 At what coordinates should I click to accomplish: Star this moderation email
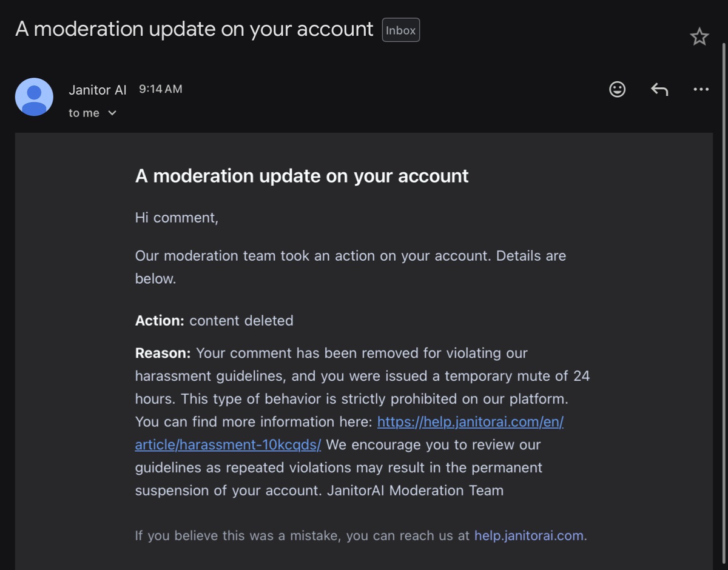click(x=699, y=37)
